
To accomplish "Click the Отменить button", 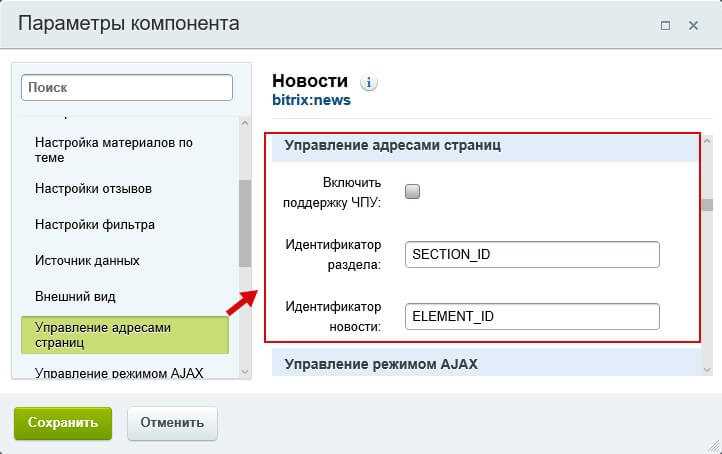I will [172, 423].
